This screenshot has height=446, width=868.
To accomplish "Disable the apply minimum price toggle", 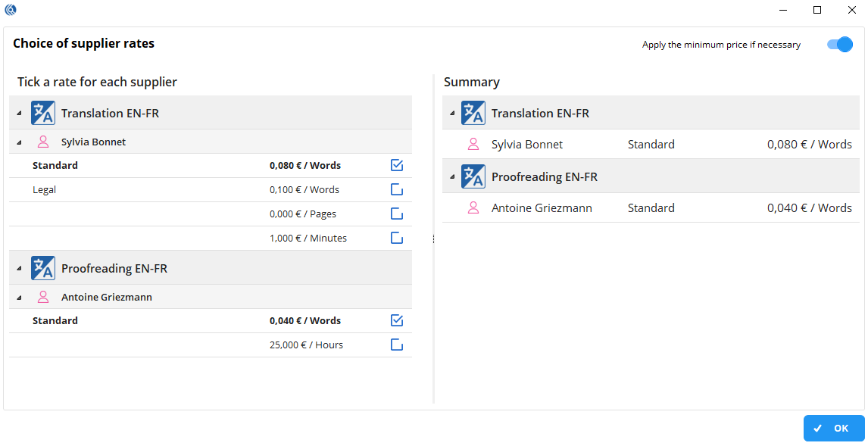I will coord(840,45).
